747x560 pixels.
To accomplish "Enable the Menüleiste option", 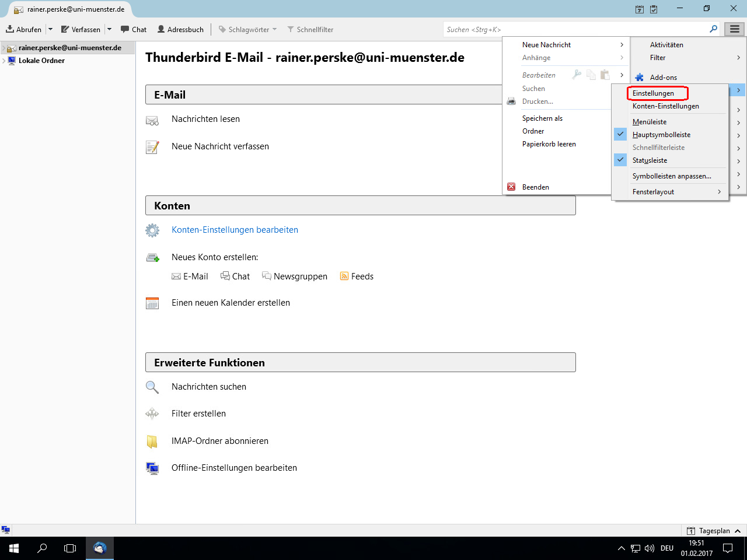I will point(650,122).
